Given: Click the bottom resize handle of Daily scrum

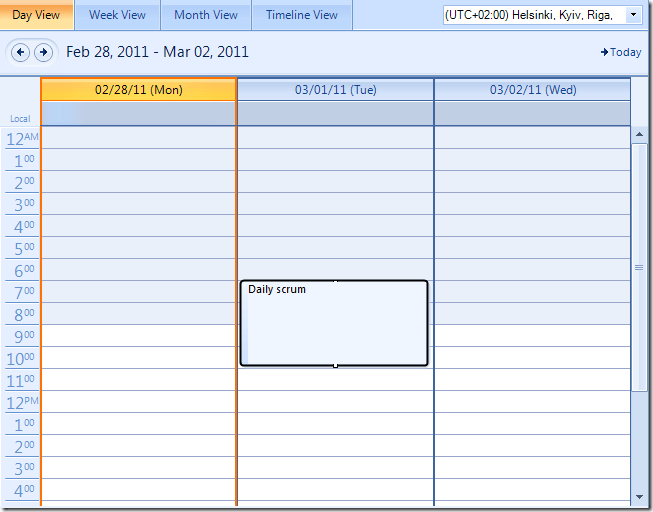Looking at the screenshot, I should tap(335, 366).
